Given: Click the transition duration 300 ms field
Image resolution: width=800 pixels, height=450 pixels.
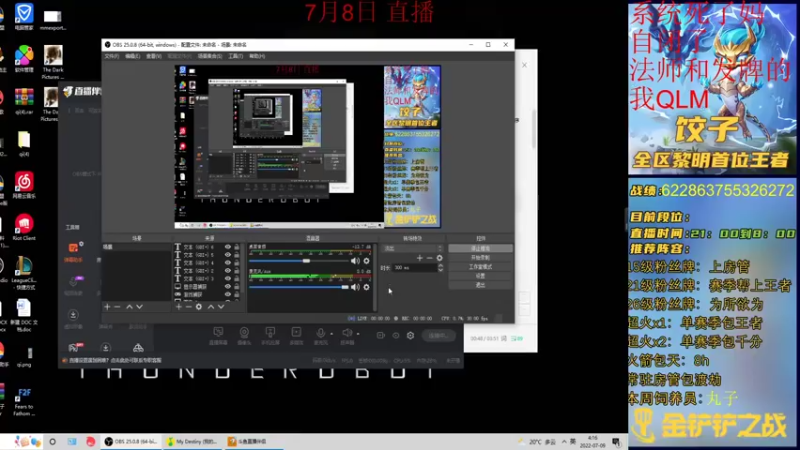Looking at the screenshot, I should pyautogui.click(x=414, y=267).
